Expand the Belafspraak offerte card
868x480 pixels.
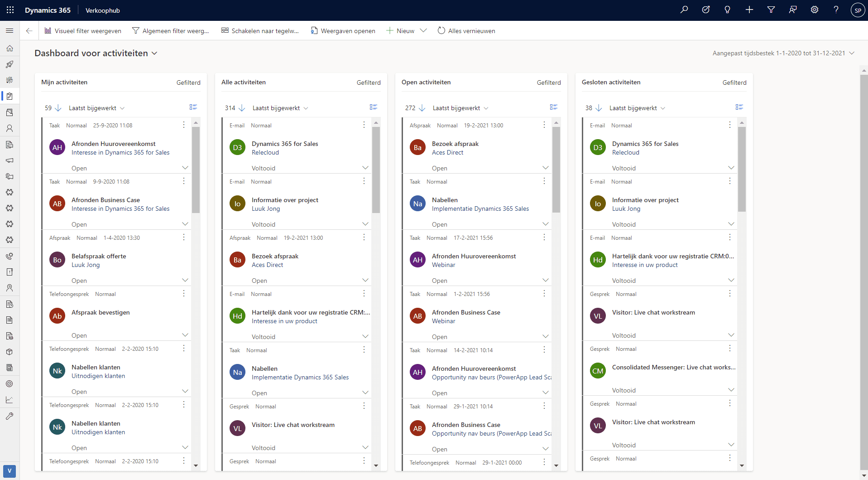click(x=185, y=280)
